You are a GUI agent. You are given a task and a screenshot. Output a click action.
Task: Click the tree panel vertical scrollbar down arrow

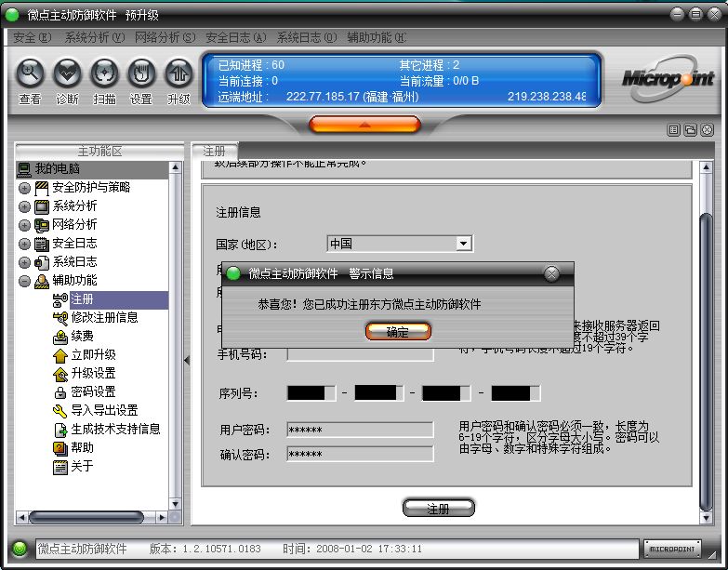(x=175, y=504)
